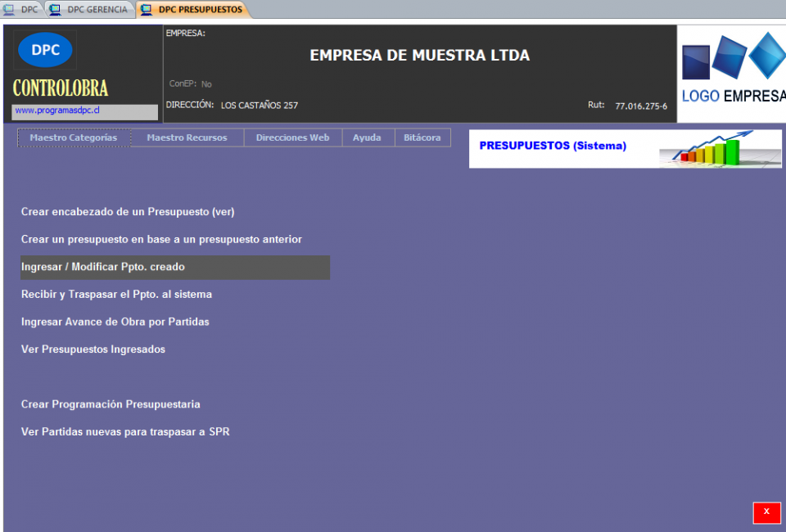Select Crear presupuesto en base a anterior
The height and width of the screenshot is (532, 786).
[161, 240]
